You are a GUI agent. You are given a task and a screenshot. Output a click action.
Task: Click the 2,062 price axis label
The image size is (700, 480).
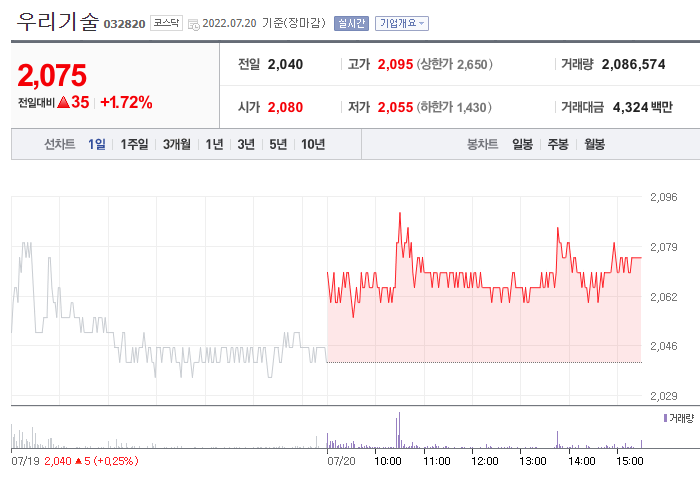(663, 296)
